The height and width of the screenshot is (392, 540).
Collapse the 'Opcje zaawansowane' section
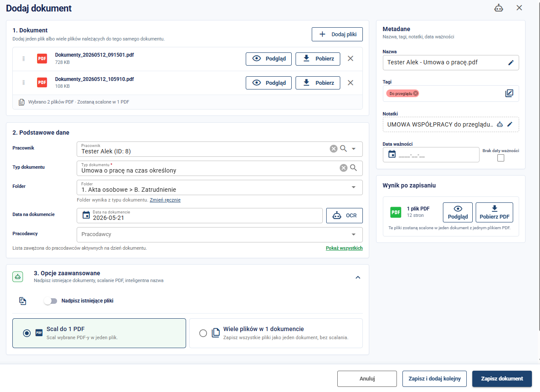click(358, 277)
